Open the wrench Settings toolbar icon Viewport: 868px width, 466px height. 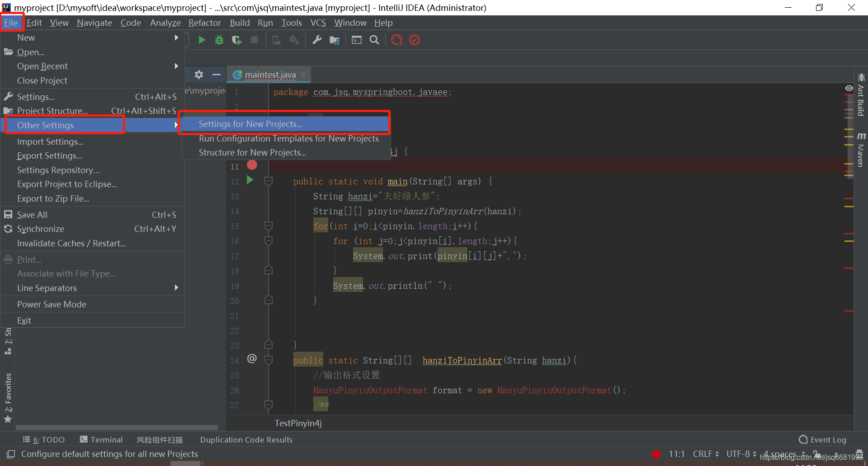(317, 40)
